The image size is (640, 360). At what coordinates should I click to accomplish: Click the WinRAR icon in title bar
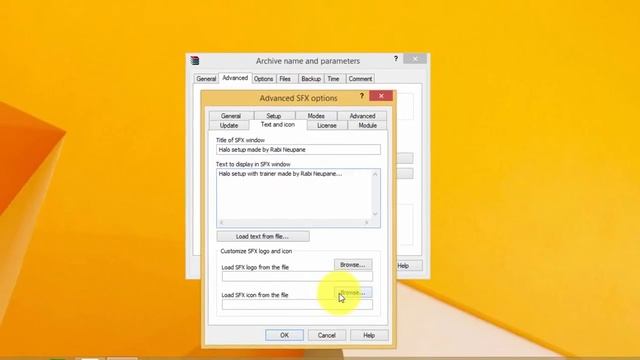click(x=195, y=61)
